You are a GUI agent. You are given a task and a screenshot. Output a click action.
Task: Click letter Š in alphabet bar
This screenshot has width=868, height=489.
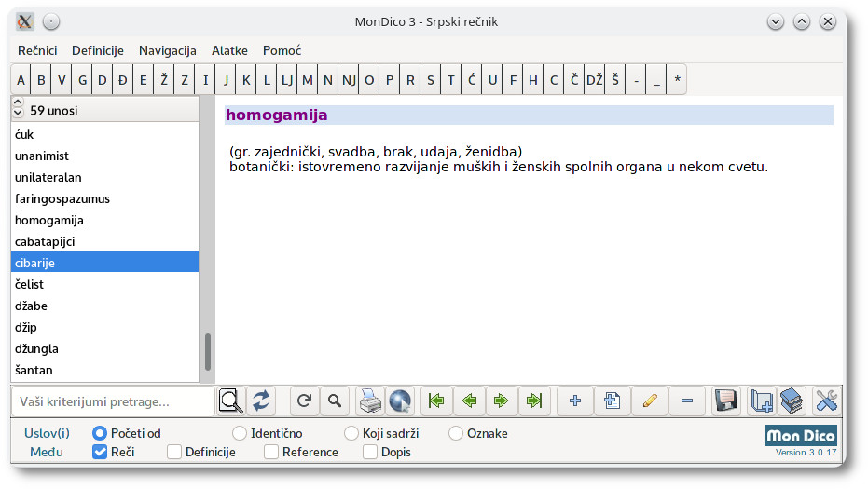point(614,80)
